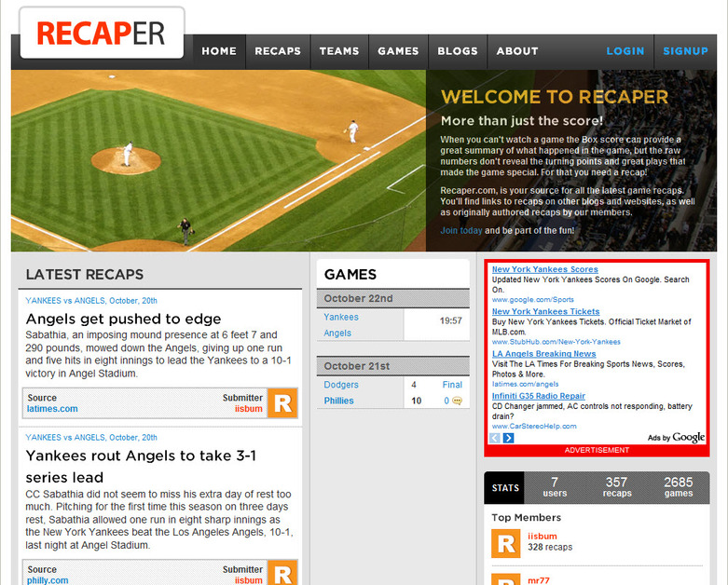Open the Blogs section

click(458, 51)
